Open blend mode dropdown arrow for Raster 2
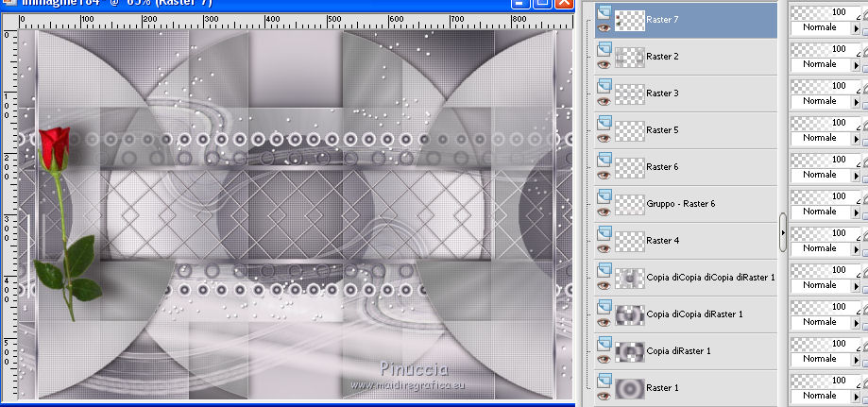Image resolution: width=868 pixels, height=407 pixels. 857,65
